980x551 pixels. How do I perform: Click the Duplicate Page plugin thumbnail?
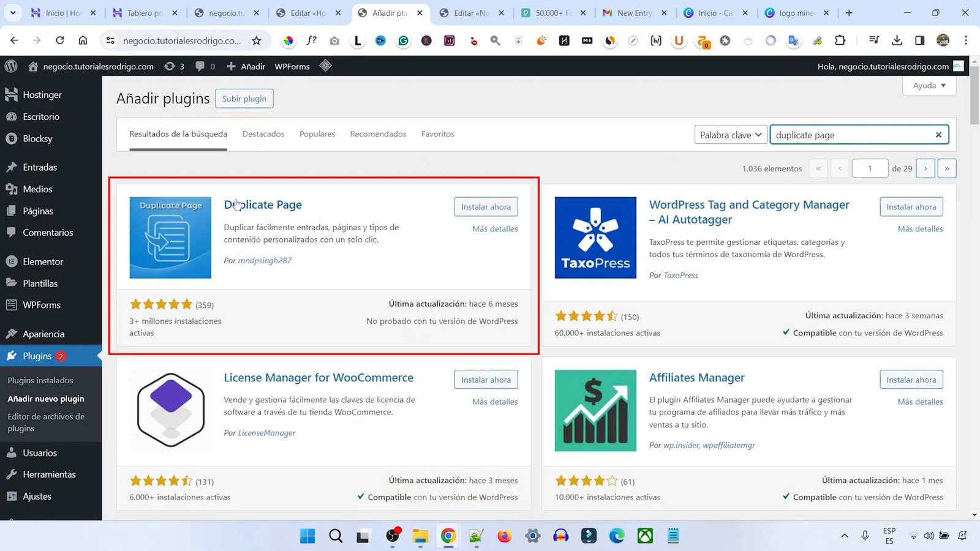coord(170,238)
